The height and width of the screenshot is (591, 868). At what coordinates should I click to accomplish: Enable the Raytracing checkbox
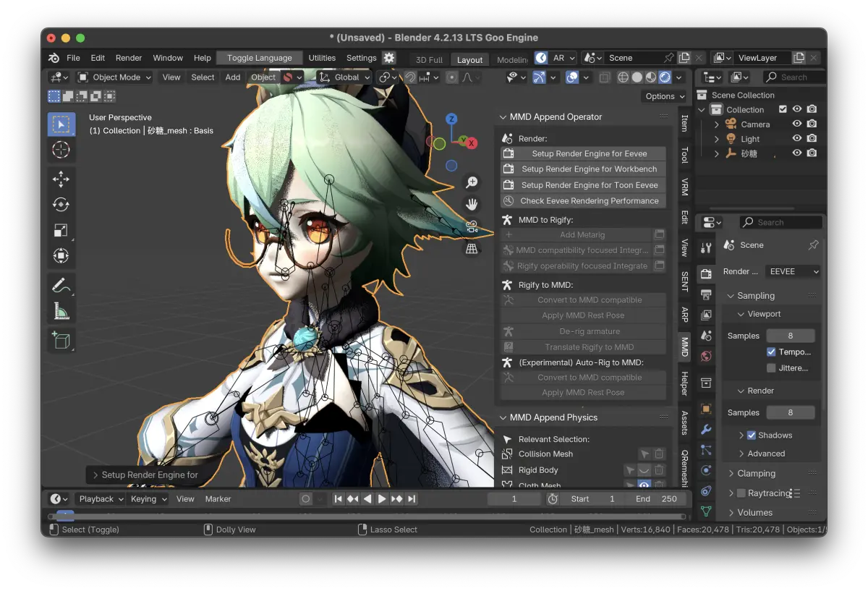coord(741,493)
